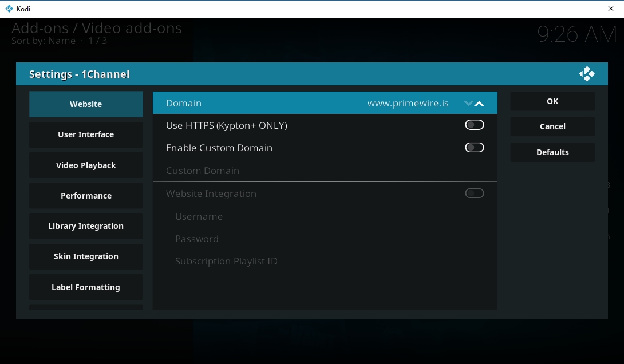The height and width of the screenshot is (364, 624).
Task: Click the Domain down arrow
Action: [x=469, y=104]
